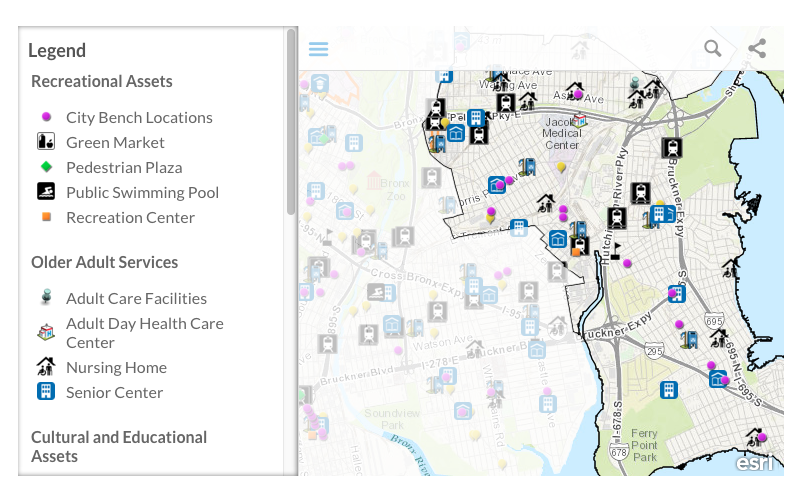
Task: Click the Ferry Point Park map label
Action: pos(644,444)
